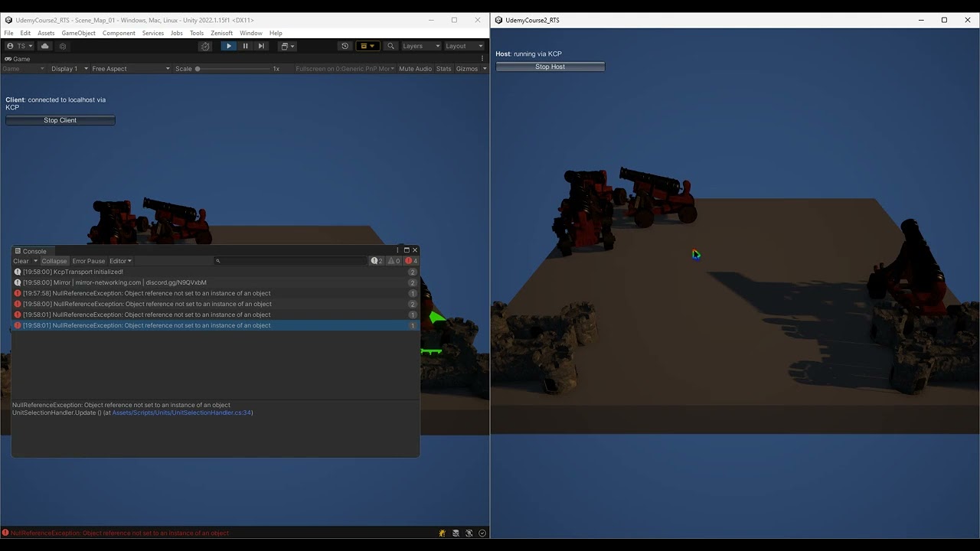980x551 pixels.
Task: Click the Stop Host button in build window
Action: pos(550,67)
